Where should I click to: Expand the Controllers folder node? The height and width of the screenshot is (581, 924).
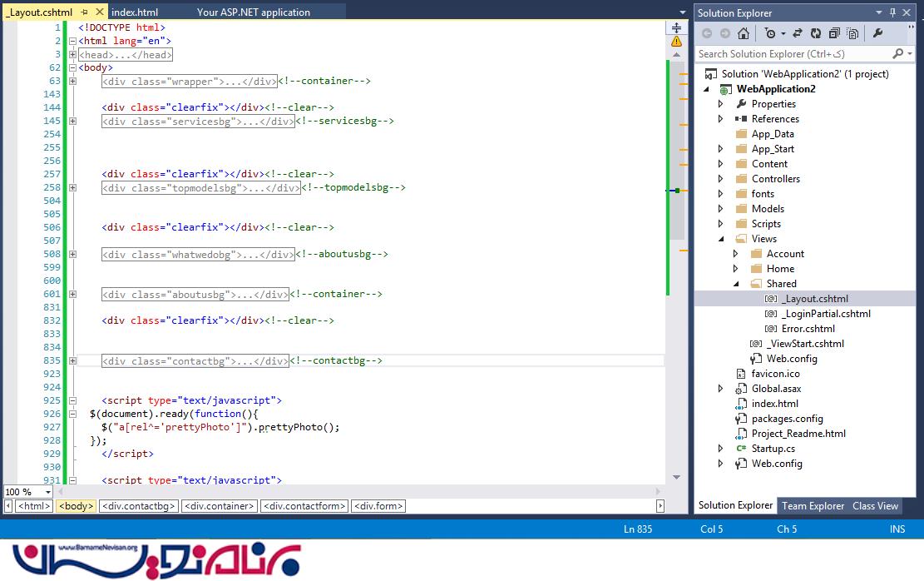tap(721, 179)
